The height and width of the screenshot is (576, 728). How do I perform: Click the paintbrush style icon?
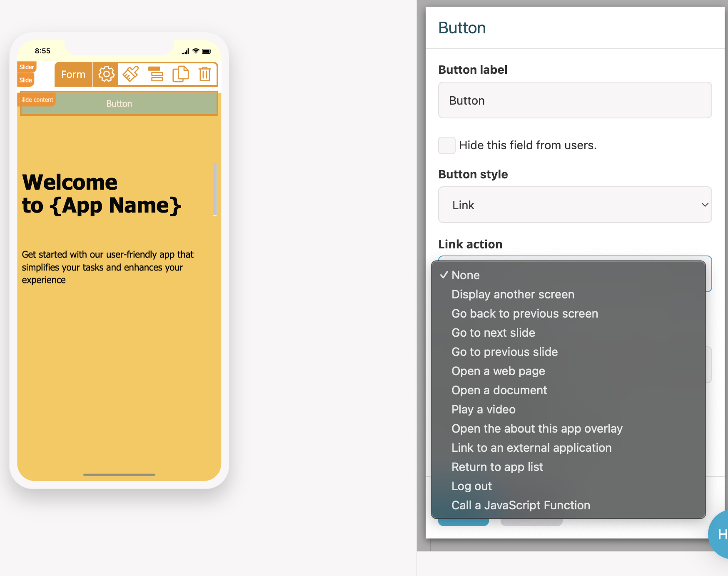pos(131,74)
